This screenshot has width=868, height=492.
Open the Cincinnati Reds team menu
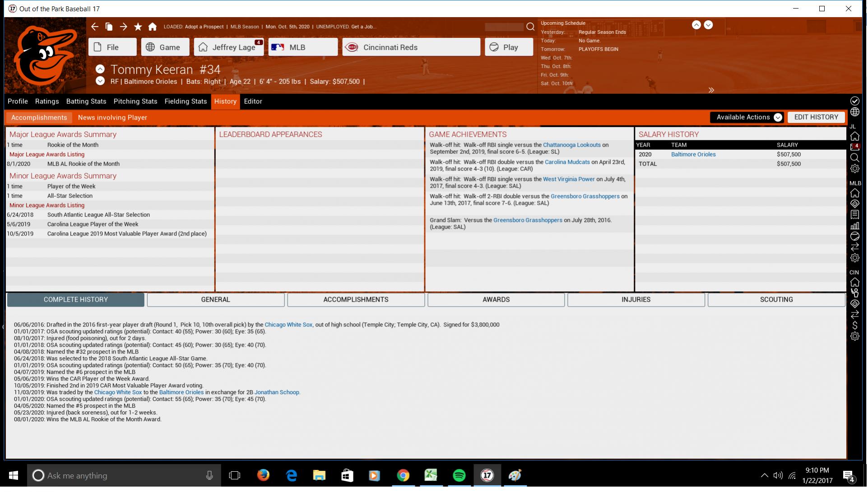coord(411,47)
